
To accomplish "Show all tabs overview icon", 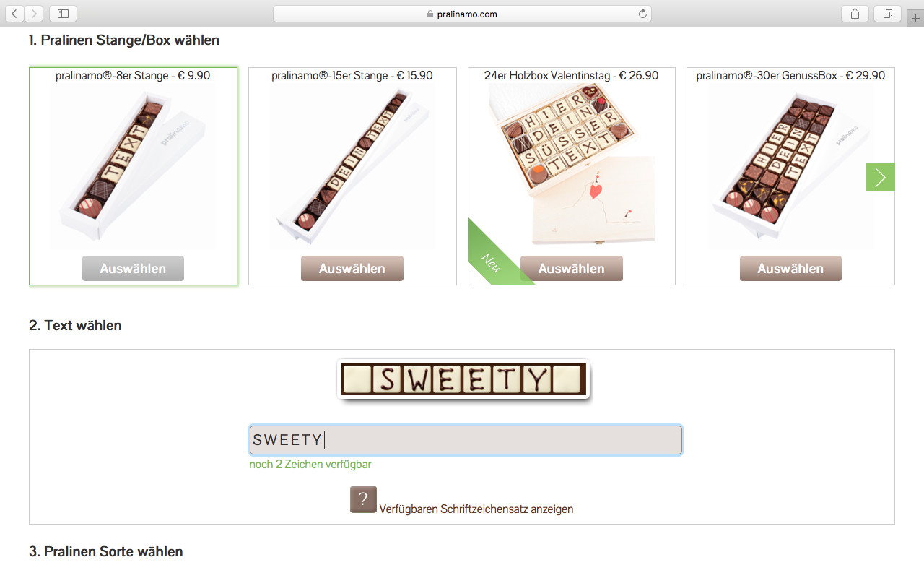I will [x=887, y=14].
